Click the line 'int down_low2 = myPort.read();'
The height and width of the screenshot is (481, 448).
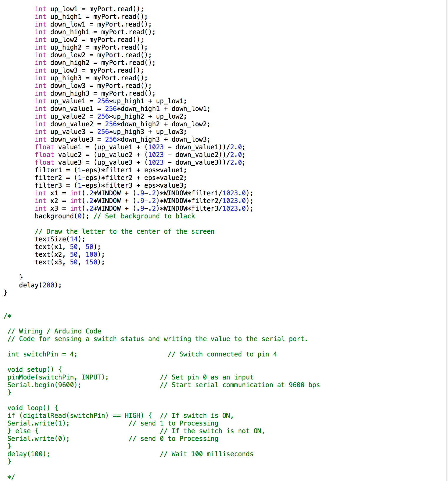93,55
